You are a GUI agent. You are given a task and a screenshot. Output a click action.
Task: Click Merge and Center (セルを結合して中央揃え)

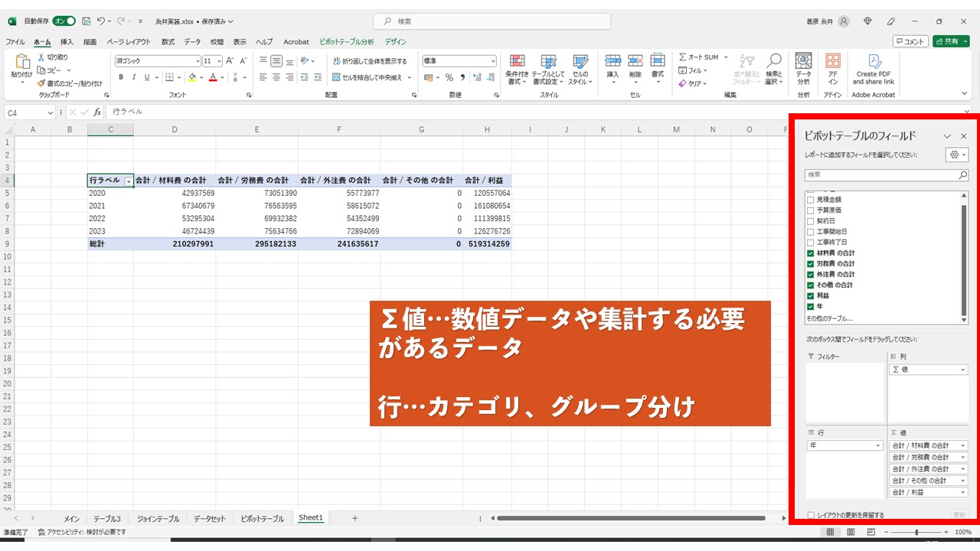[x=368, y=77]
